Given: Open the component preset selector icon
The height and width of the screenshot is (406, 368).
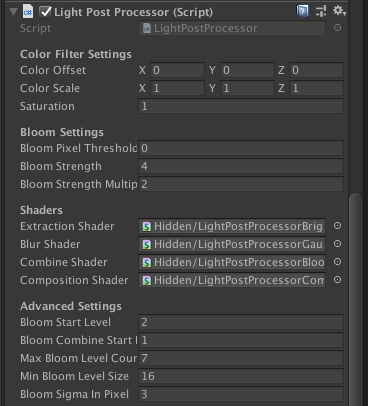Looking at the screenshot, I should [x=321, y=11].
